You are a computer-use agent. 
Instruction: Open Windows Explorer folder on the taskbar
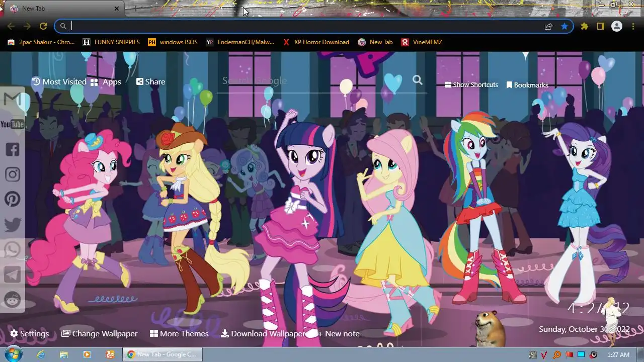(64, 354)
